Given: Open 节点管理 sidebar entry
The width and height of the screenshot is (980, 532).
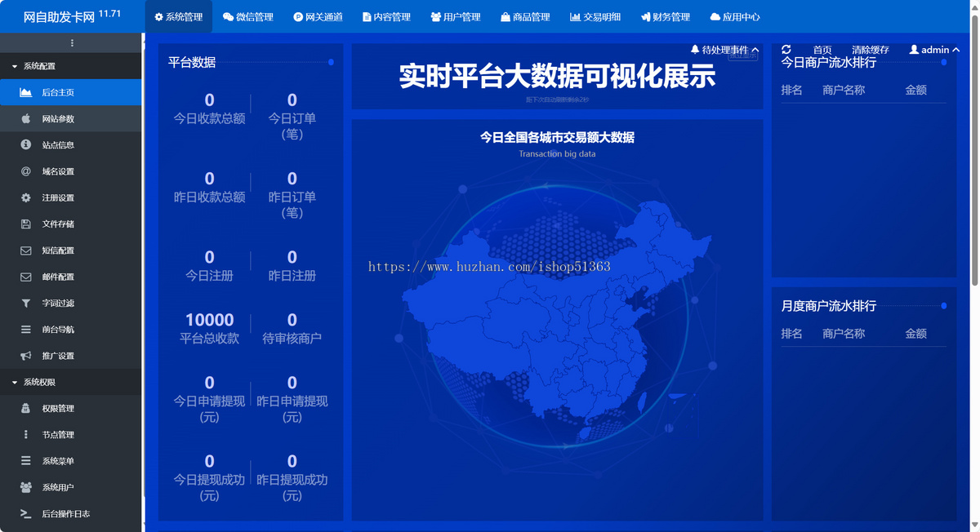Looking at the screenshot, I should pyautogui.click(x=71, y=435).
